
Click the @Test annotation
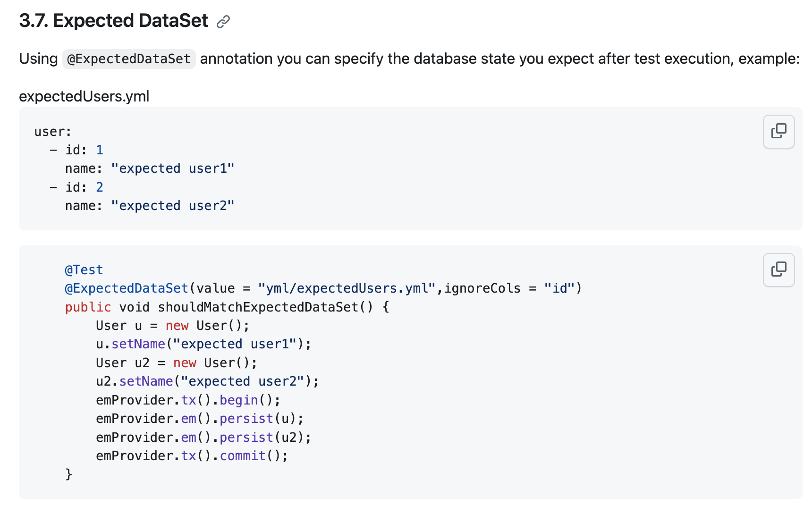tap(84, 270)
